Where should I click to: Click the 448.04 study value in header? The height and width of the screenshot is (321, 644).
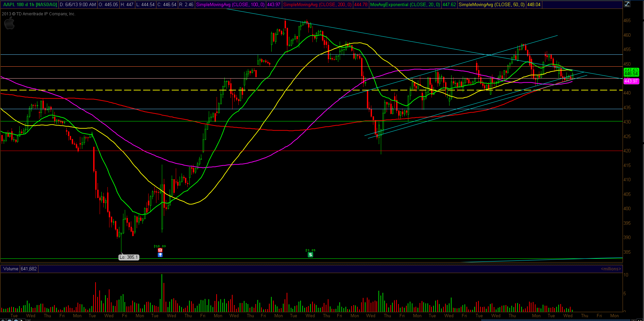click(534, 5)
